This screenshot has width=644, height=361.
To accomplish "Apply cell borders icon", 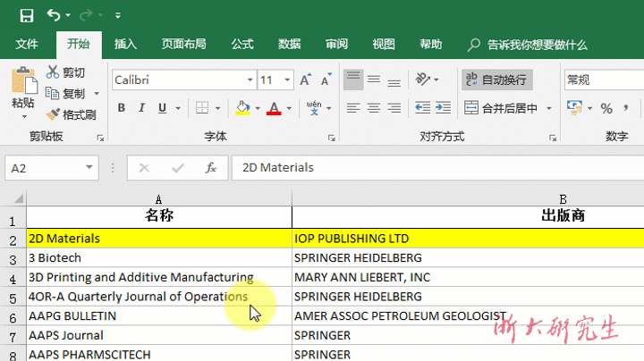I will [x=201, y=108].
